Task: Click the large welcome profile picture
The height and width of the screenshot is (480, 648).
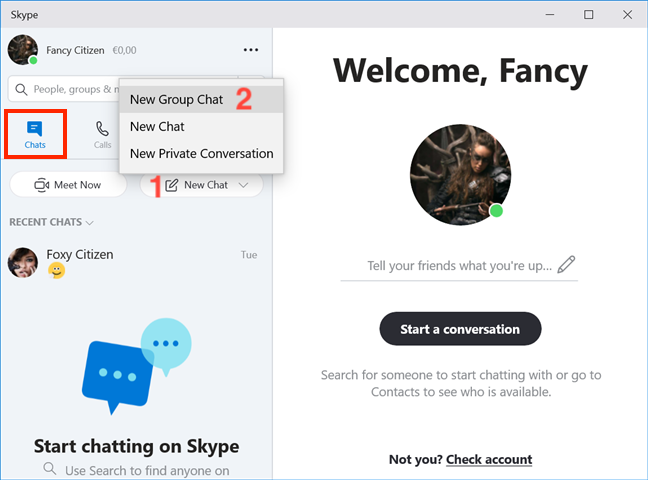Action: click(x=460, y=175)
